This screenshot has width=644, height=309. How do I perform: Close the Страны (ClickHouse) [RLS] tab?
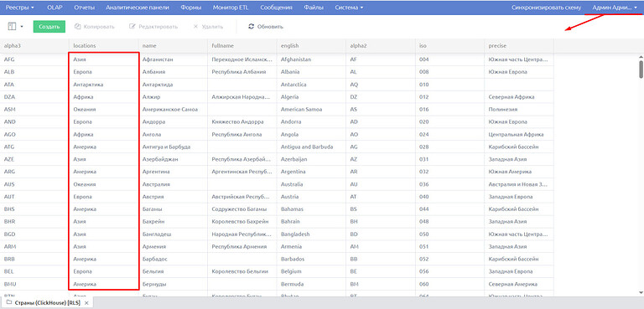pyautogui.click(x=86, y=303)
